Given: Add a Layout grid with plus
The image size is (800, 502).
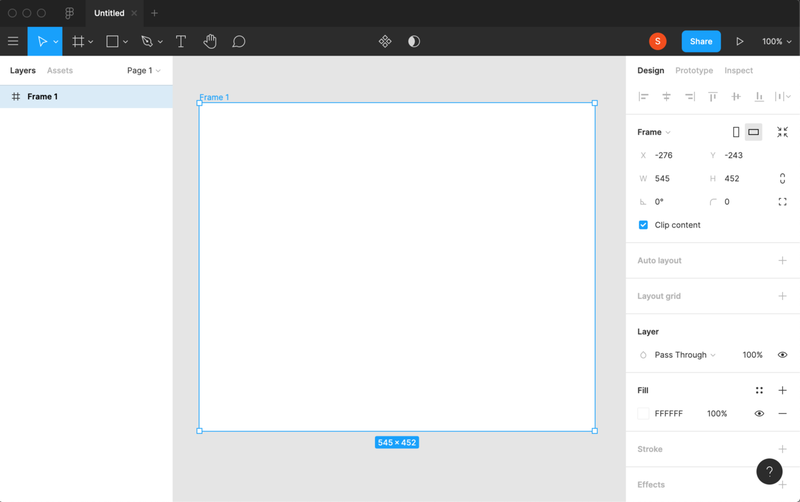Looking at the screenshot, I should point(782,296).
